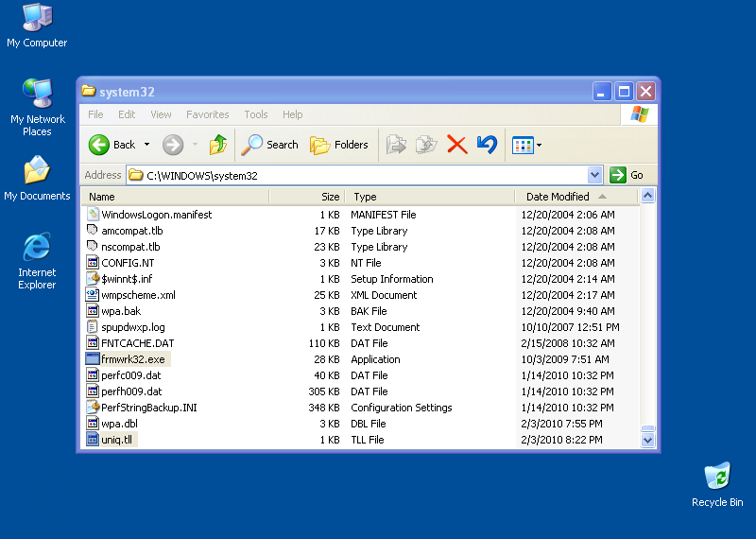This screenshot has width=756, height=539.
Task: Select the nscompat.tlb file icon
Action: 93,246
